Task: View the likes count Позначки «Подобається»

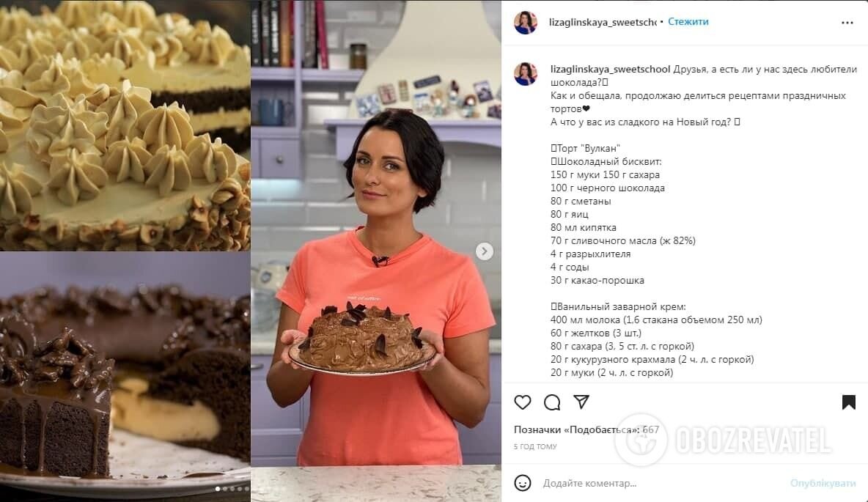Action: pos(586,429)
